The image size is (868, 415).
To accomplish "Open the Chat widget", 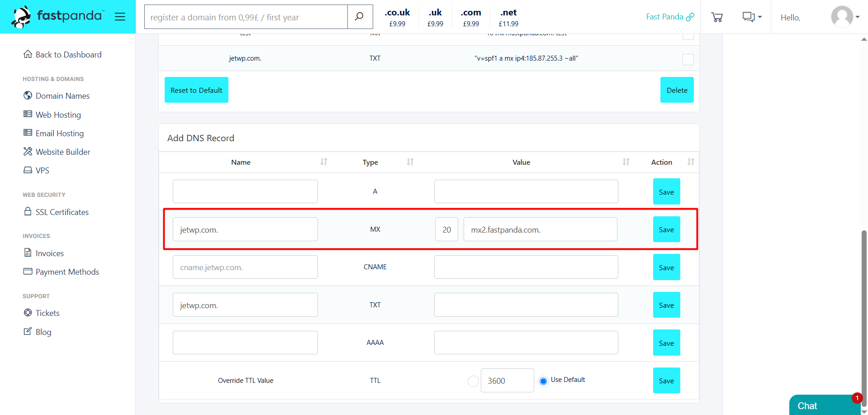I will 825,405.
